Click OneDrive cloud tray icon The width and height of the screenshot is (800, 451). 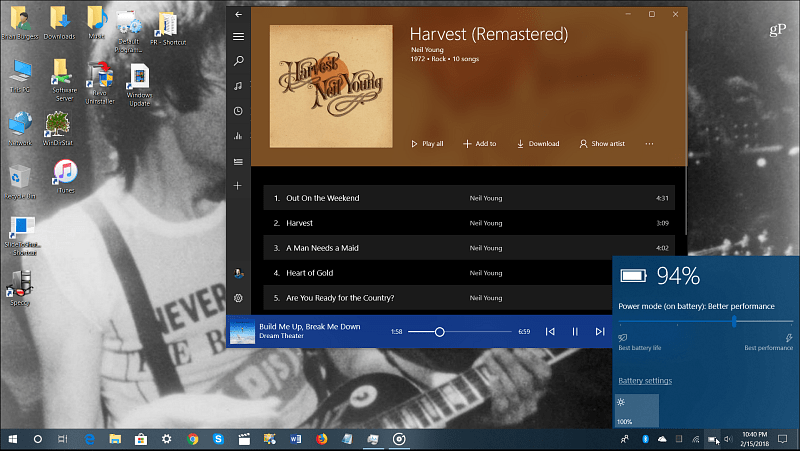coord(662,439)
